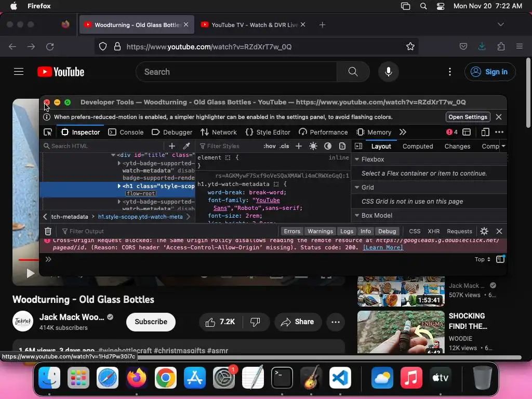Close the split console X
The image size is (532, 399).
(x=499, y=231)
